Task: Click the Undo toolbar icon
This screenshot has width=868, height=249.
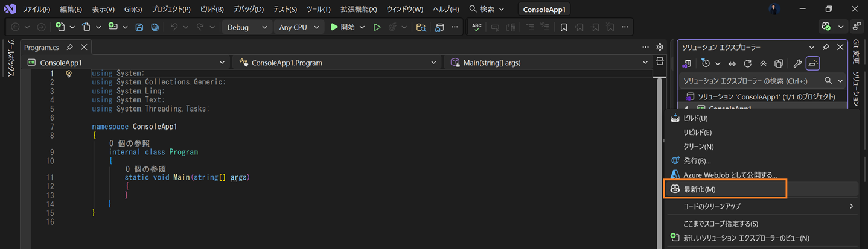Action: pyautogui.click(x=174, y=27)
